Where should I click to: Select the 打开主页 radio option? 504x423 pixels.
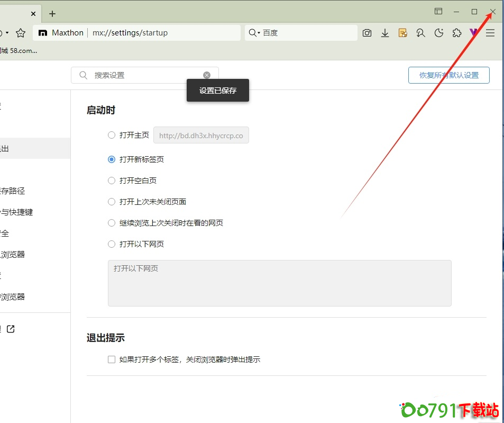(x=112, y=135)
